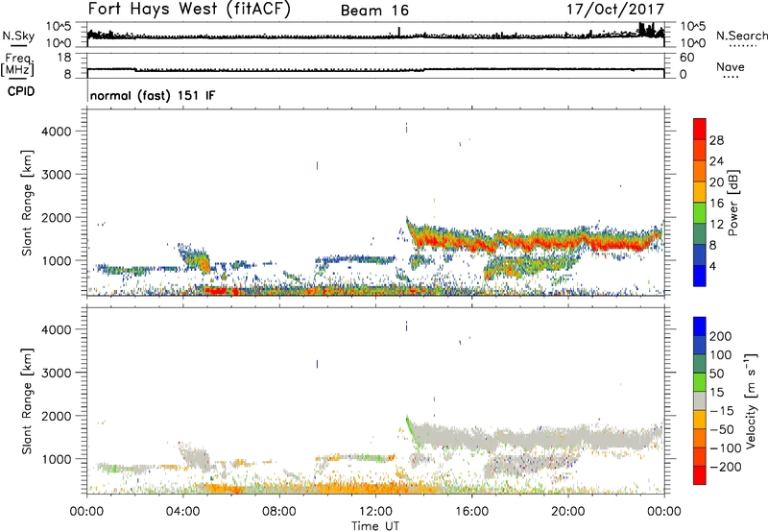Click the "50" velocity colorbar value
This screenshot has height=532, width=768.
tap(716, 374)
